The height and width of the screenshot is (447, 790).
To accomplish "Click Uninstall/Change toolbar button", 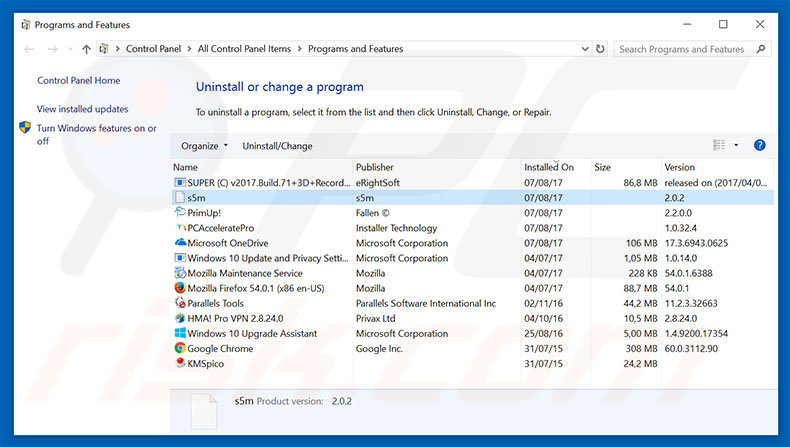I will [277, 146].
